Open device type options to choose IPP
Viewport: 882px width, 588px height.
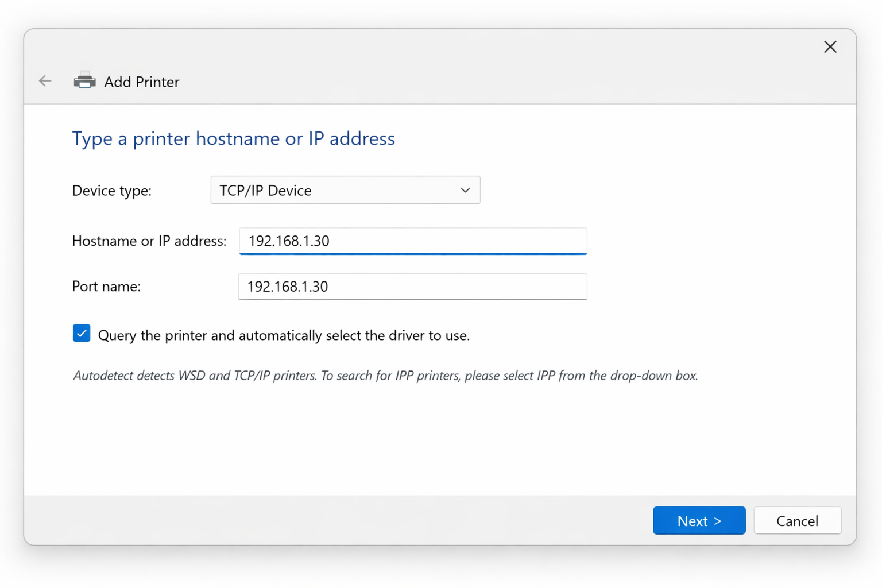[x=345, y=190]
